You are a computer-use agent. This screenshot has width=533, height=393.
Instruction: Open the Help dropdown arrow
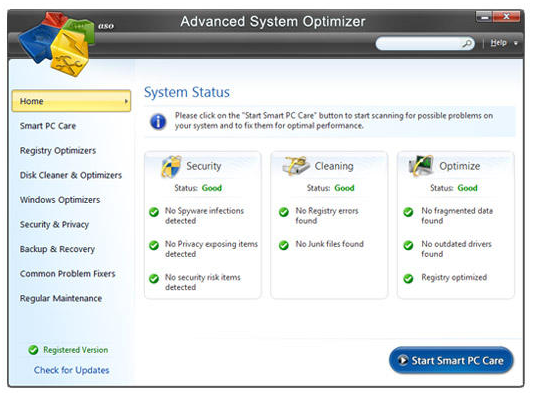(x=516, y=44)
